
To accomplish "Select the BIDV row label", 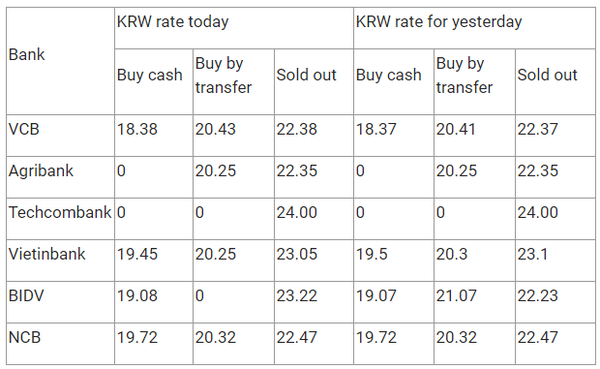I will 26,296.
